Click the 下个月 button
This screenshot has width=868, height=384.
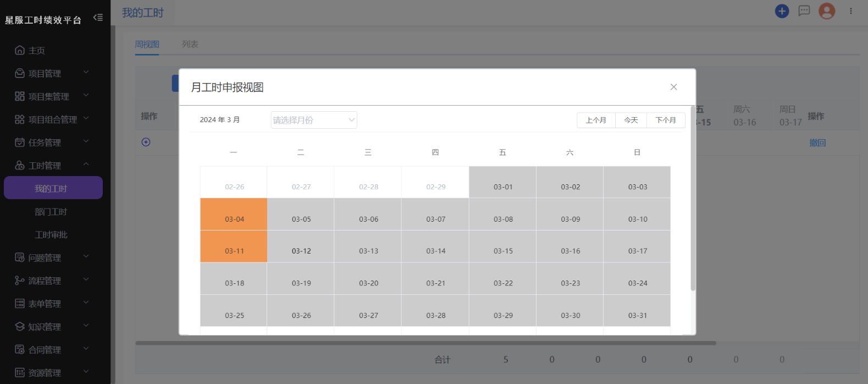click(666, 120)
